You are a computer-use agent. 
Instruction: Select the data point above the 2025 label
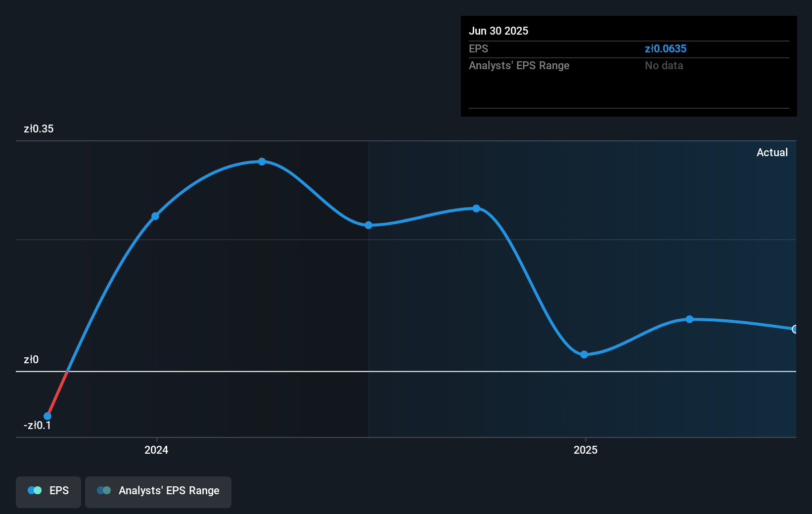[x=584, y=354]
